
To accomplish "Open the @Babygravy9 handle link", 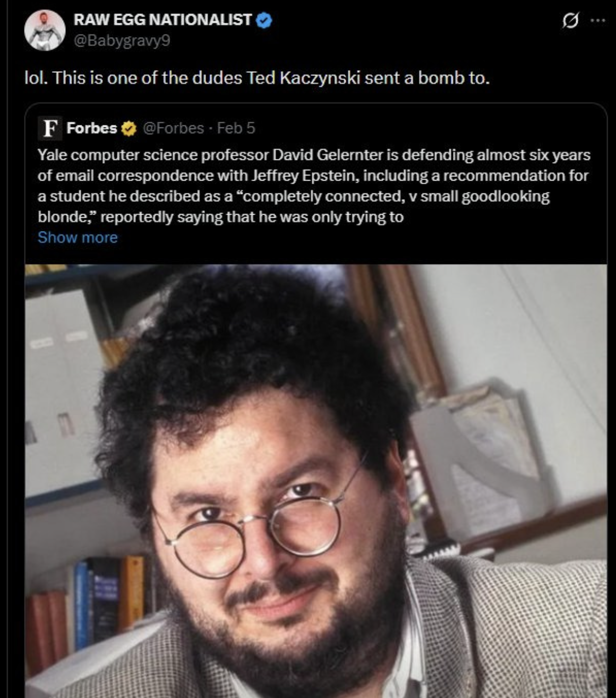I will [122, 41].
